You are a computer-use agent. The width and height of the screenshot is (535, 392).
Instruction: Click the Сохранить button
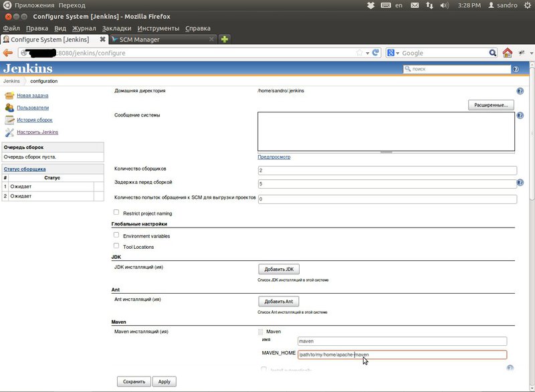tap(134, 382)
